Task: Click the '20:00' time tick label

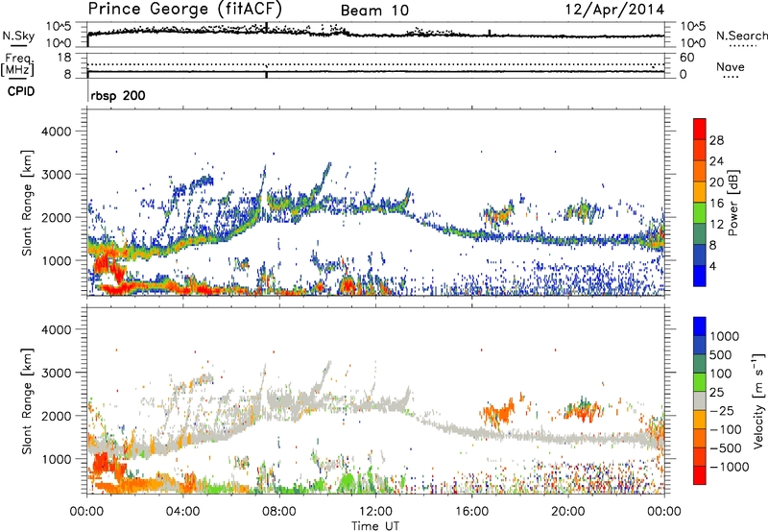Action: coord(567,512)
